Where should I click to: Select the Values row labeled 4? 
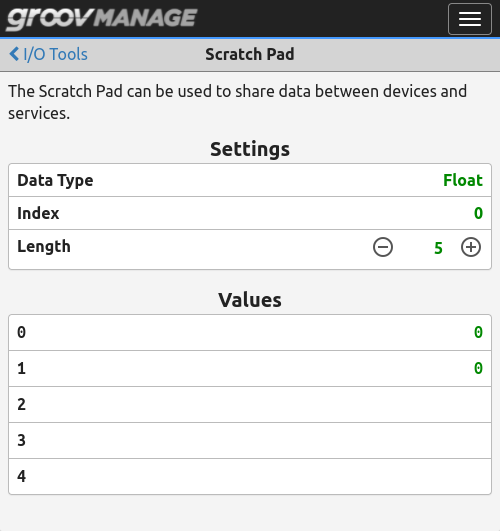pyautogui.click(x=250, y=476)
